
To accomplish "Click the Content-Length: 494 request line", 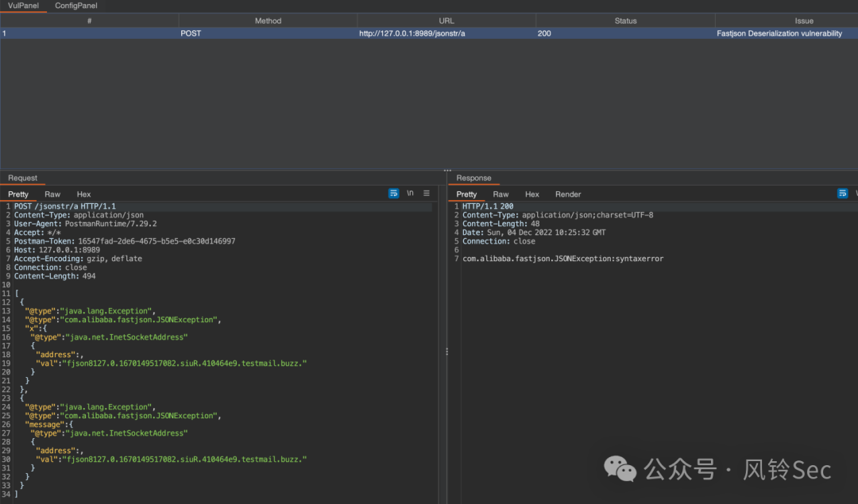I will [55, 276].
